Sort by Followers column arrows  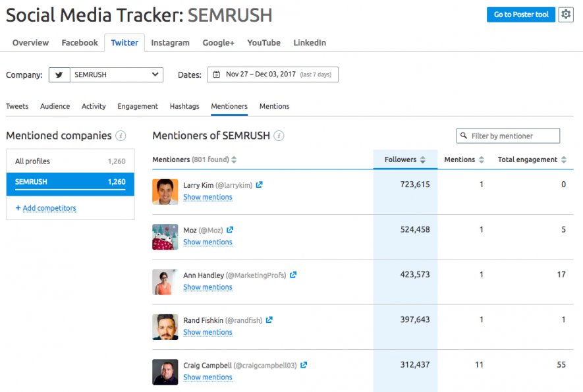[x=423, y=159]
